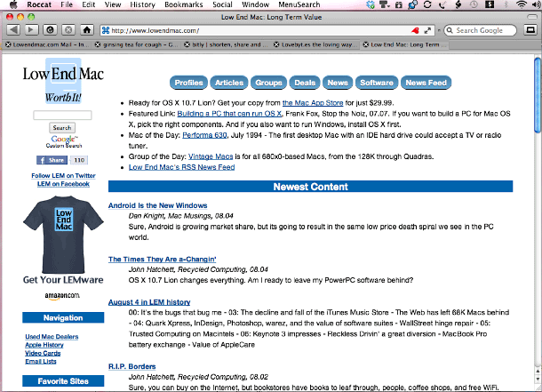Click the command-symbol favicon in address bar

(106, 30)
